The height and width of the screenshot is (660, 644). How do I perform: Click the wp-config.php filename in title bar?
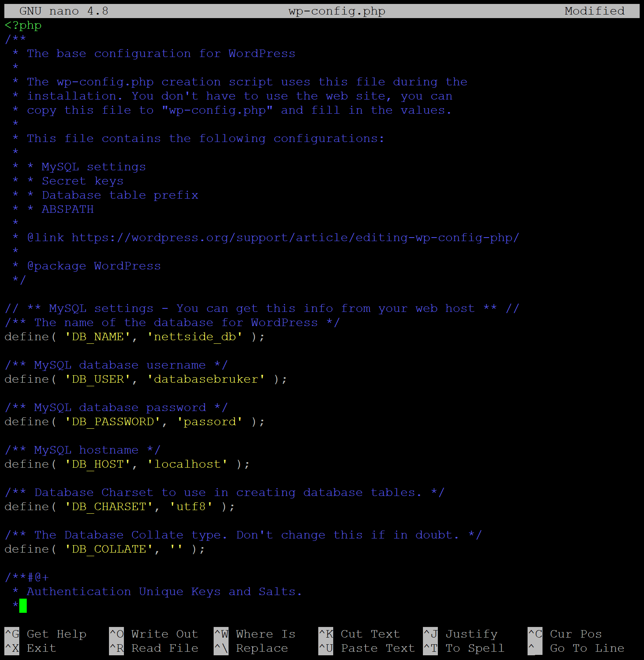pos(337,11)
